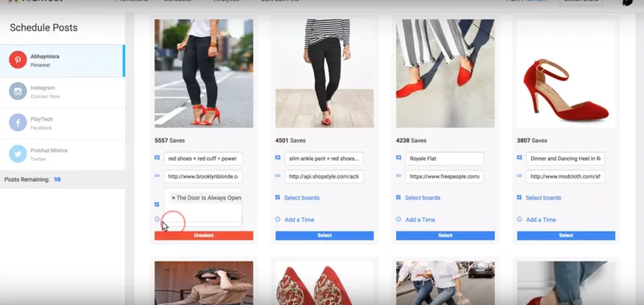Click the boards grid icon in the 4501 Saves card
Viewport: 644px width, 305px height.
click(x=278, y=197)
